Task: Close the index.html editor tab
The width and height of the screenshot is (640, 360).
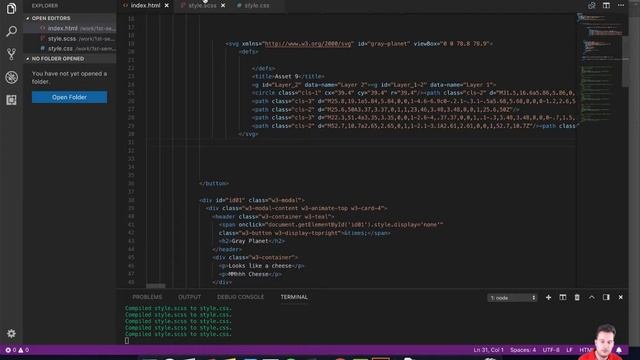Action: [x=167, y=6]
